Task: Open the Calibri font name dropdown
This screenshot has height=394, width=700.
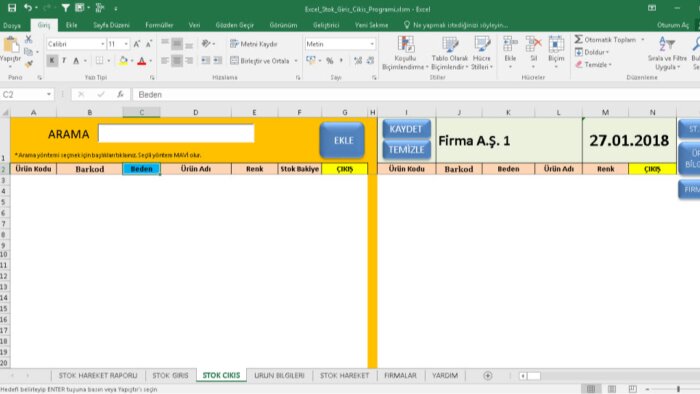Action: point(103,44)
